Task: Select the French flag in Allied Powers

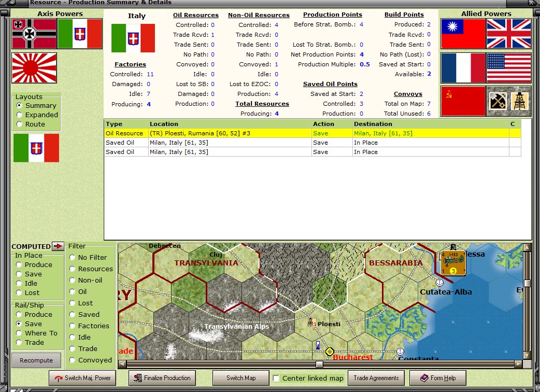Action: coord(463,68)
